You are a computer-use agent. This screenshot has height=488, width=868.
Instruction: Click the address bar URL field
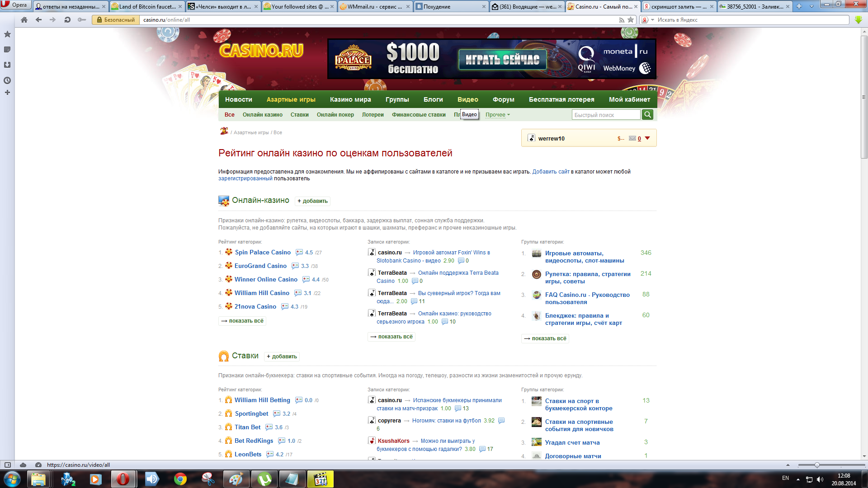point(380,20)
